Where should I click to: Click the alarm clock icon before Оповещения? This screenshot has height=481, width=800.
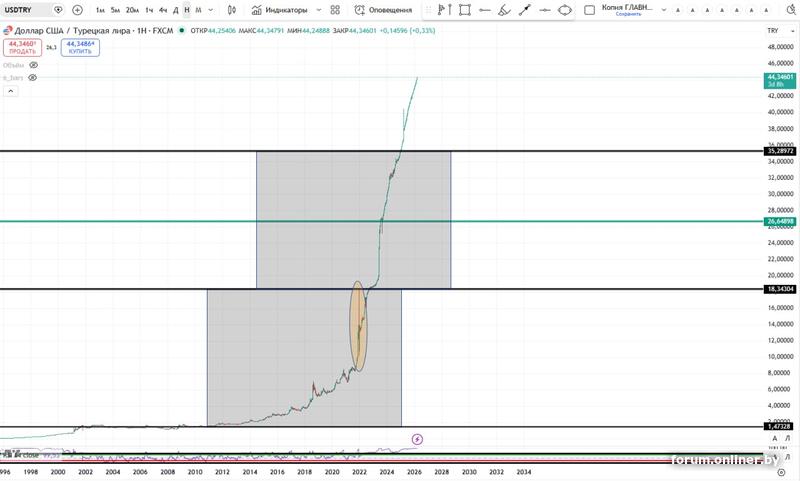(x=360, y=10)
